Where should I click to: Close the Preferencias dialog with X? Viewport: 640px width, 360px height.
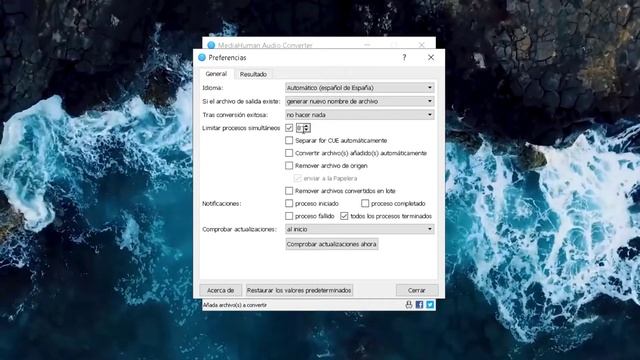point(431,58)
